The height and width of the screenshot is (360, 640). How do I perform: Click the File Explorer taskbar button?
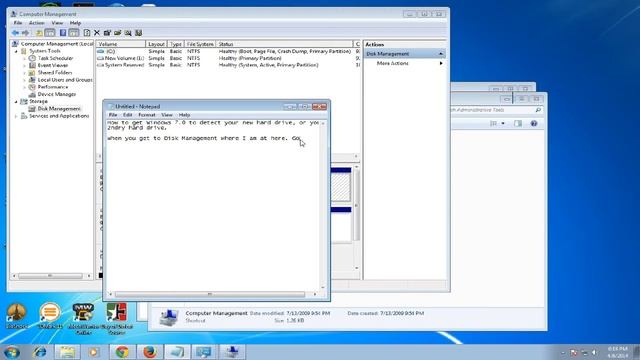point(67,352)
